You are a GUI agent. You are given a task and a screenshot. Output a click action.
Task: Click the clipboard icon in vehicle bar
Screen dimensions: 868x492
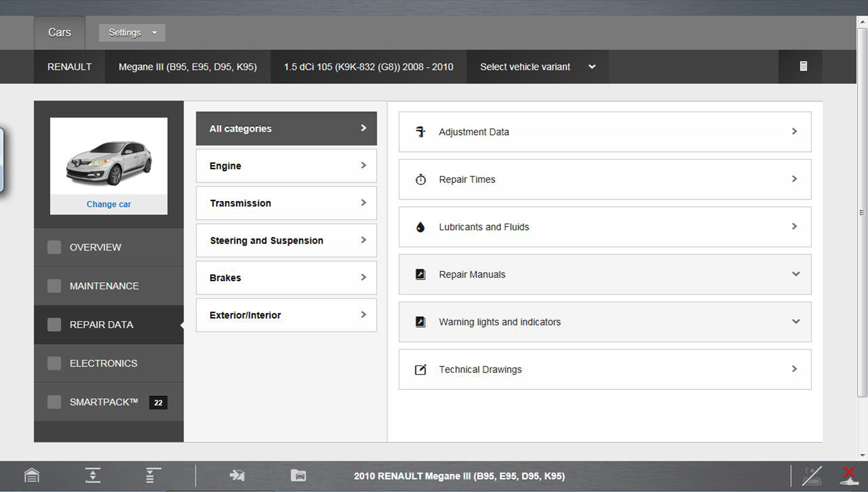[x=803, y=67]
